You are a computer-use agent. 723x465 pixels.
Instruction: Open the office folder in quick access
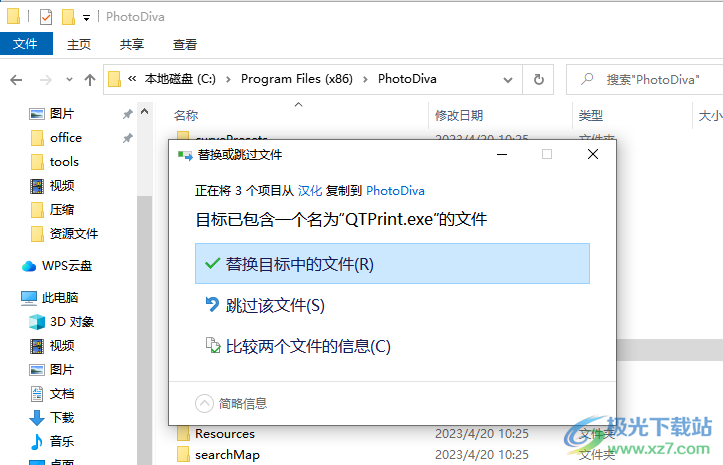(66, 137)
